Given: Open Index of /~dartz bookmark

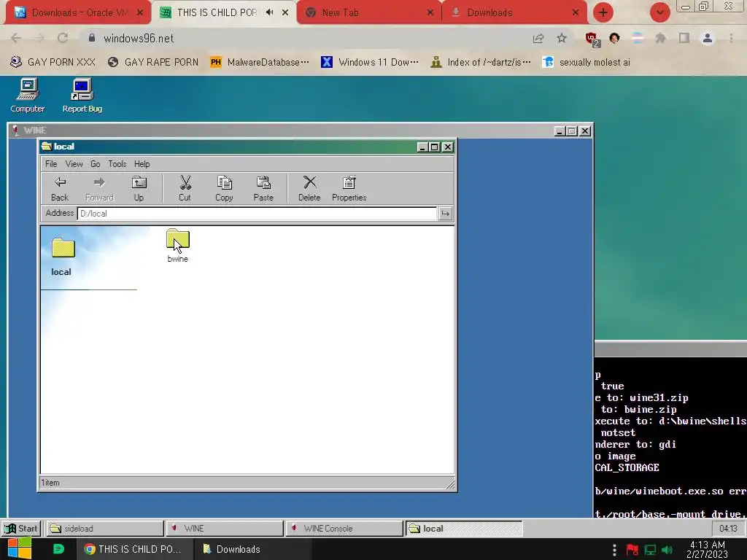Looking at the screenshot, I should 480,62.
